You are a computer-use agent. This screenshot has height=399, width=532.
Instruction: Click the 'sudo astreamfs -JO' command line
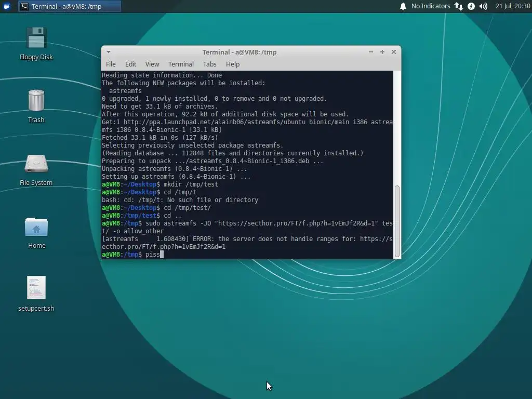pos(247,227)
